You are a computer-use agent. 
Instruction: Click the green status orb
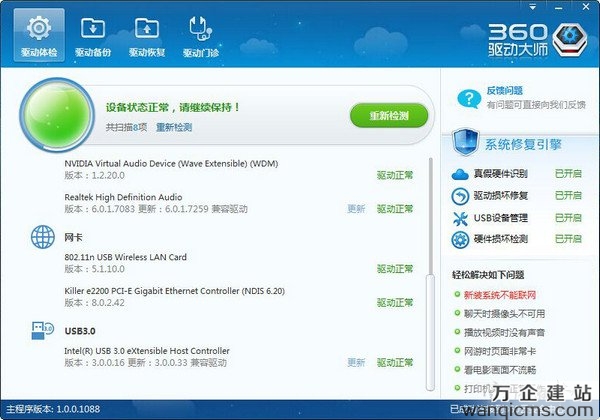tap(57, 114)
